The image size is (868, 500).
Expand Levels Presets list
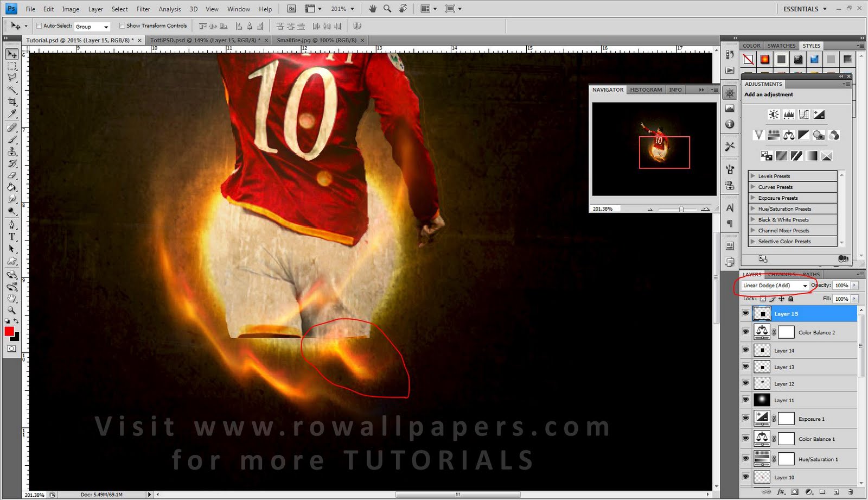click(752, 176)
